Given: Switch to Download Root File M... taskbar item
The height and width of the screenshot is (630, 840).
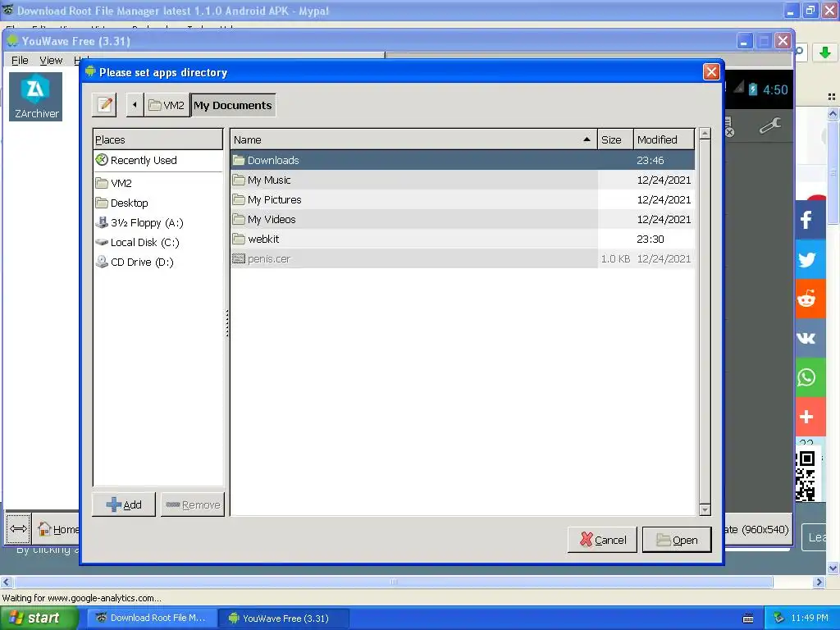Looking at the screenshot, I should point(153,619).
